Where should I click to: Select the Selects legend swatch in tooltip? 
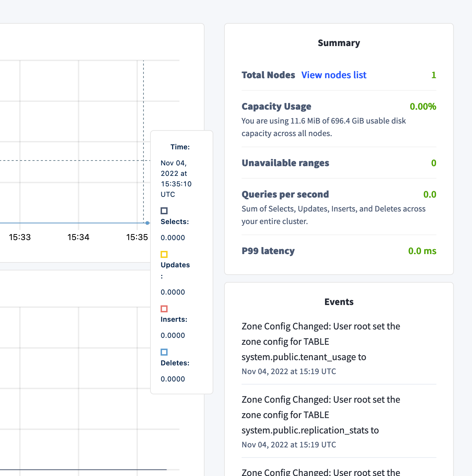coord(164,210)
